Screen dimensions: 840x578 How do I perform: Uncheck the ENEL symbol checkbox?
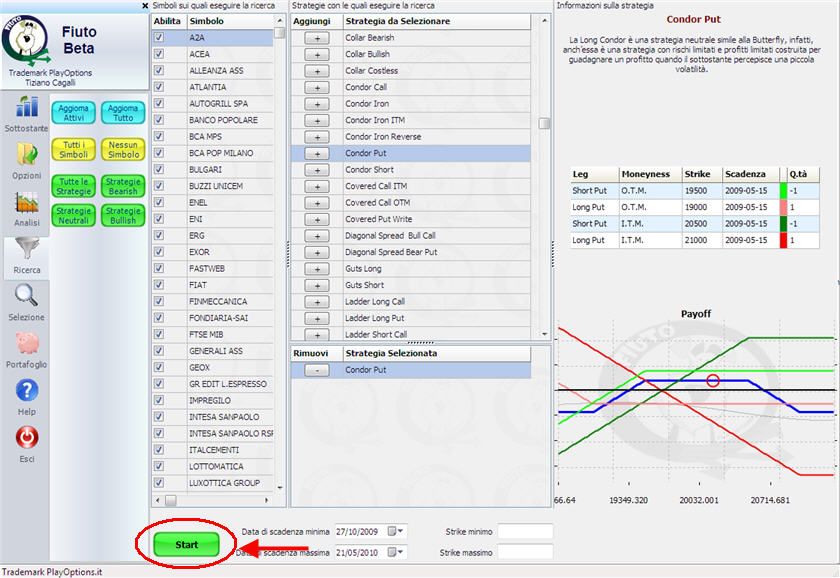[159, 203]
